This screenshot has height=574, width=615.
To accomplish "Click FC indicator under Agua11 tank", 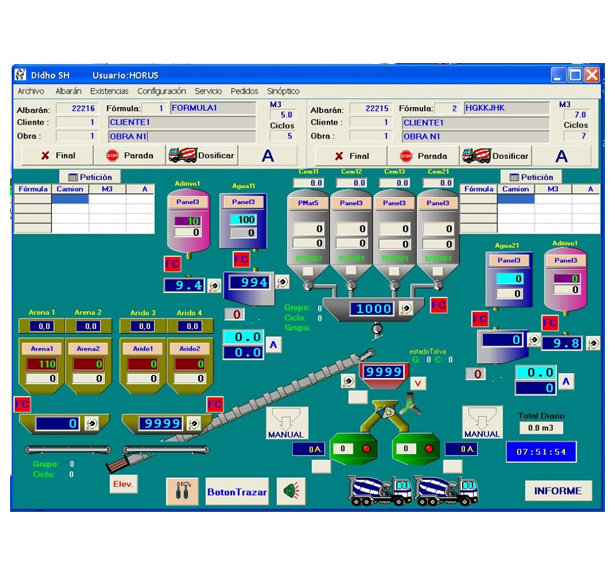I will (x=241, y=259).
